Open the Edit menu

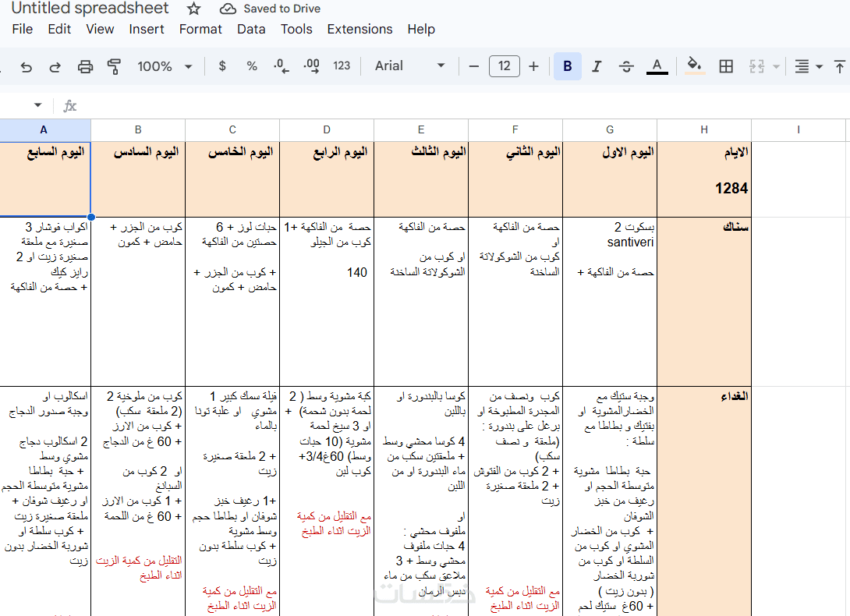tap(59, 30)
